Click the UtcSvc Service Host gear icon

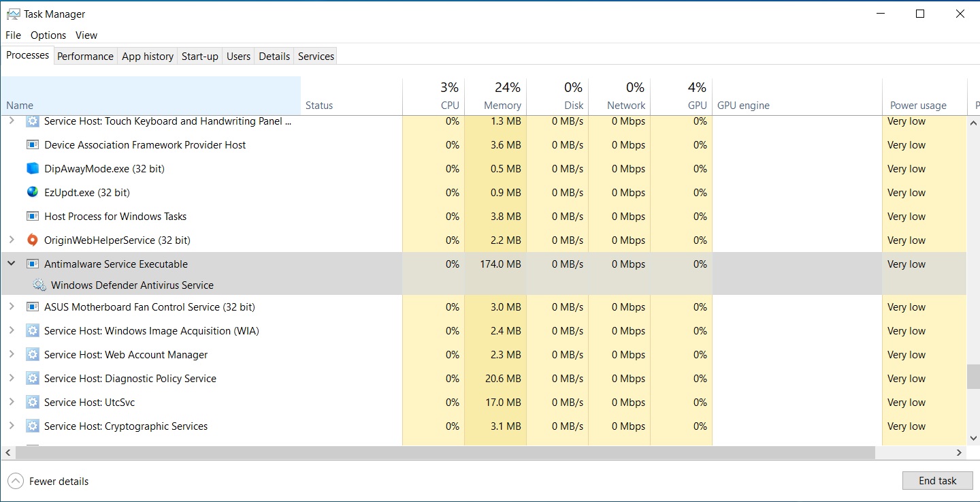click(x=32, y=403)
